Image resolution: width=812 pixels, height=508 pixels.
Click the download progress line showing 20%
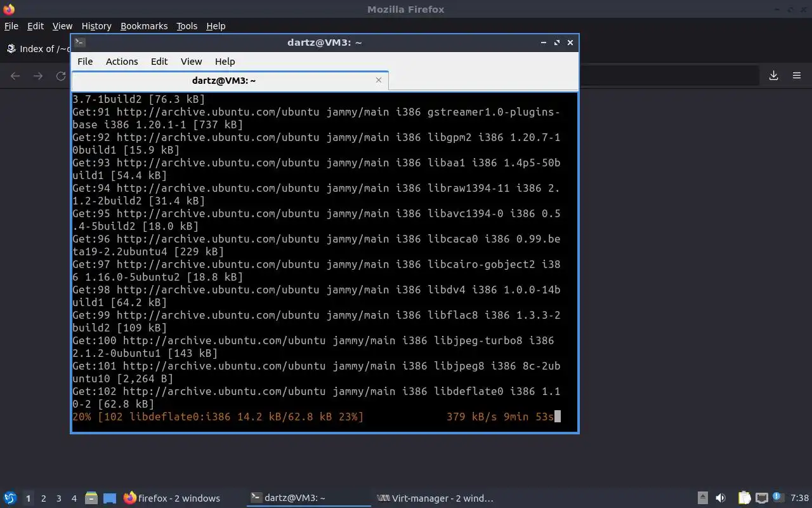tap(317, 417)
